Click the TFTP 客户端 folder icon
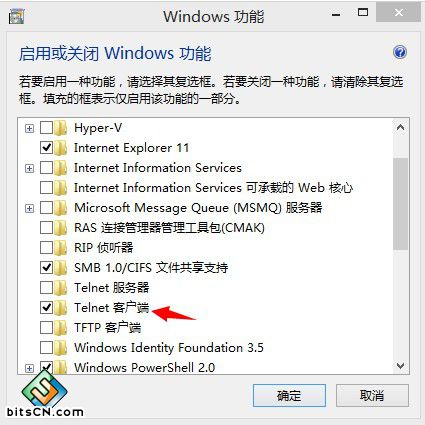Screen dimensions: 425x425 click(60, 328)
